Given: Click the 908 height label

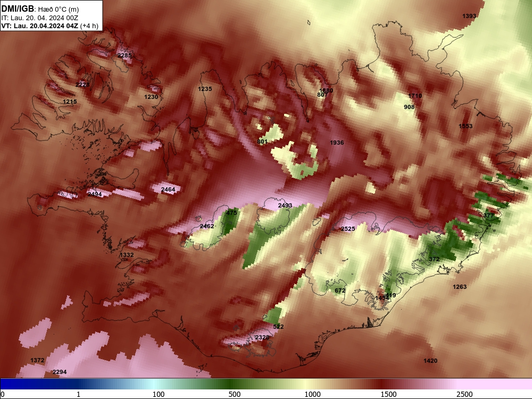Looking at the screenshot, I should [x=409, y=107].
